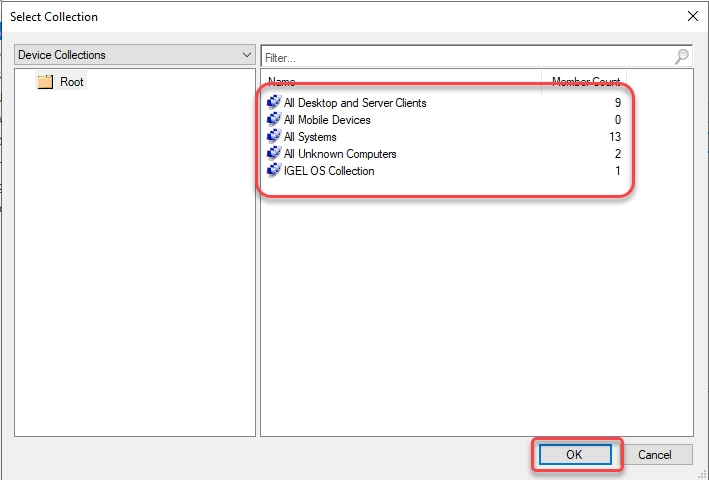This screenshot has height=480, width=709.
Task: Select the Root node label in tree
Action: (x=72, y=82)
